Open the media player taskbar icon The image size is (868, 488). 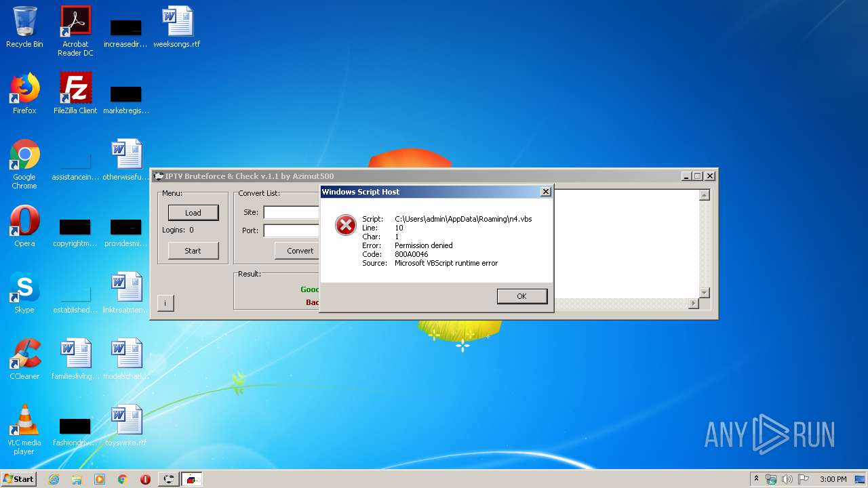(x=100, y=479)
